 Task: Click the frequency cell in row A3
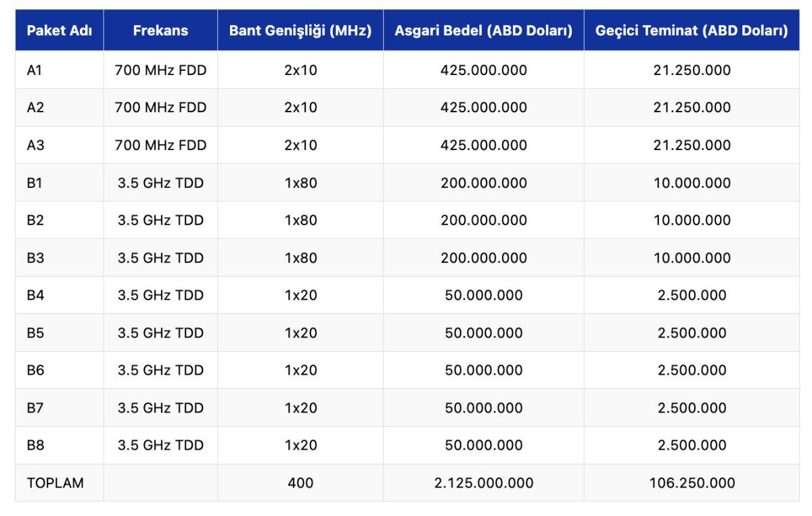click(160, 145)
